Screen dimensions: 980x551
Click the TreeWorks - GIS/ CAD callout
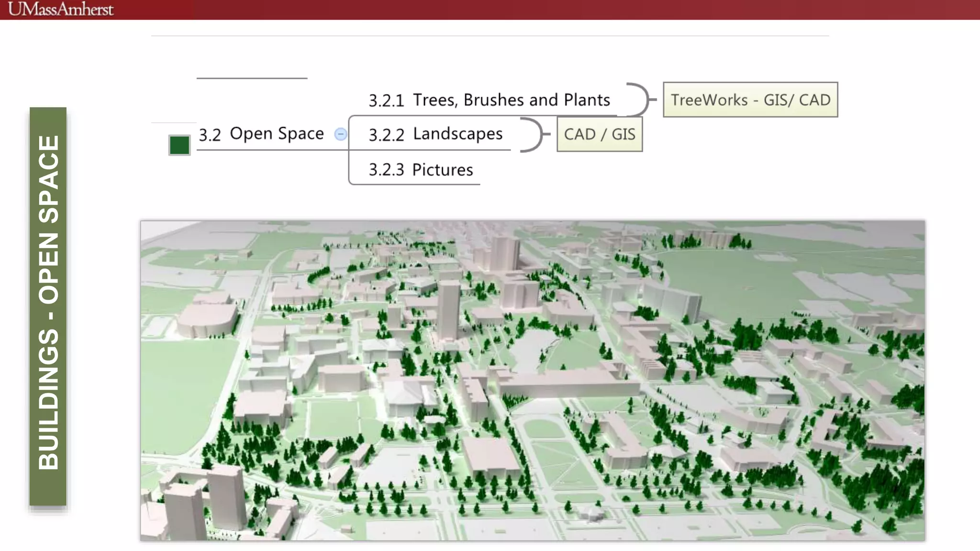[x=750, y=100]
